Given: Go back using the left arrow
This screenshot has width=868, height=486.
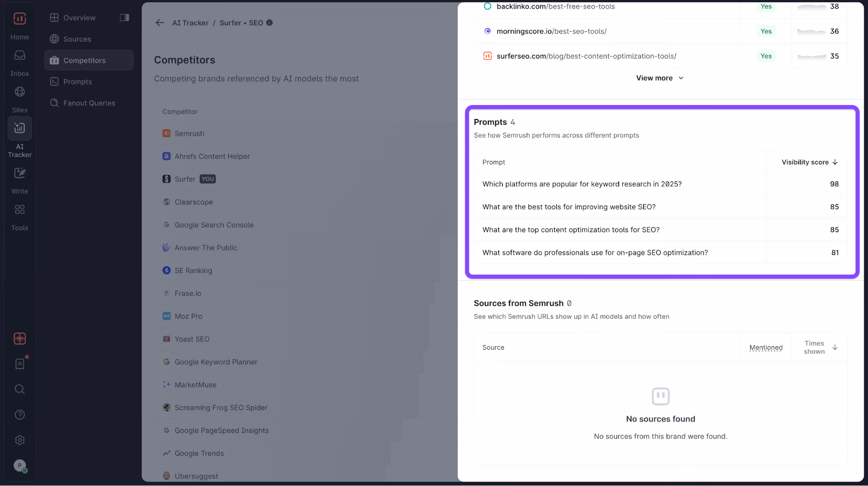Looking at the screenshot, I should click(x=160, y=23).
